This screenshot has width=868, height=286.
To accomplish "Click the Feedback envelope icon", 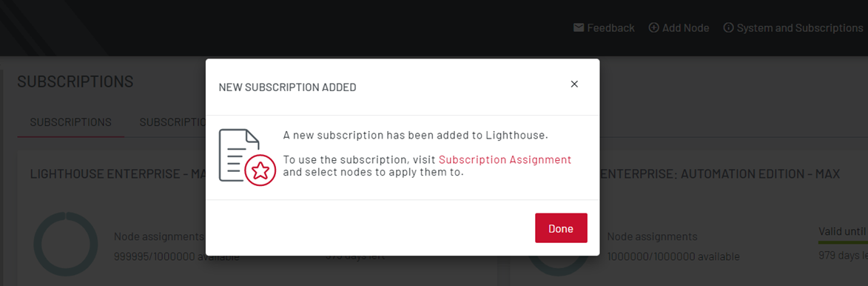I will pyautogui.click(x=579, y=27).
